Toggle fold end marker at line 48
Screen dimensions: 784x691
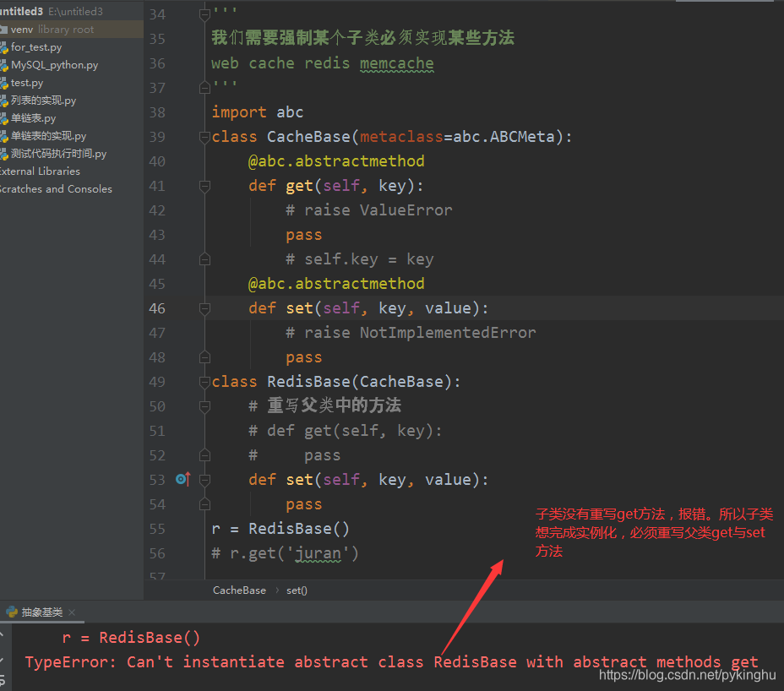(x=204, y=357)
